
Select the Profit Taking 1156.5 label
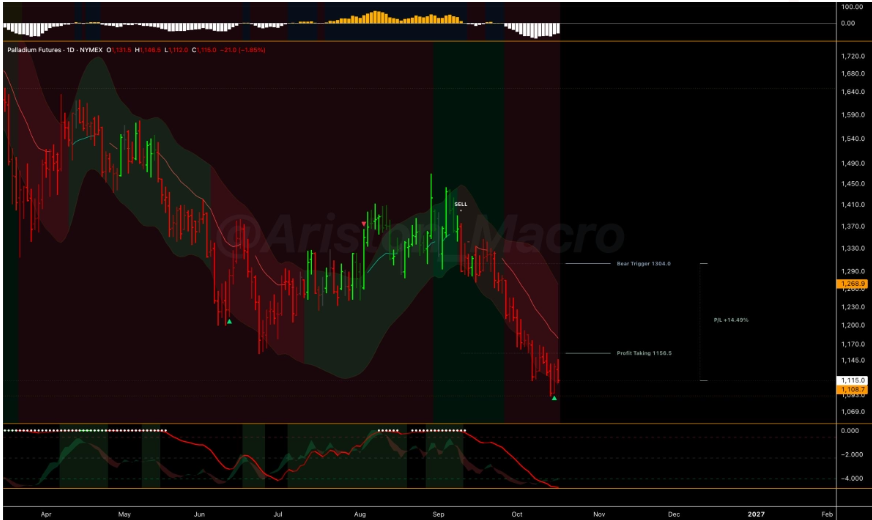tap(644, 353)
